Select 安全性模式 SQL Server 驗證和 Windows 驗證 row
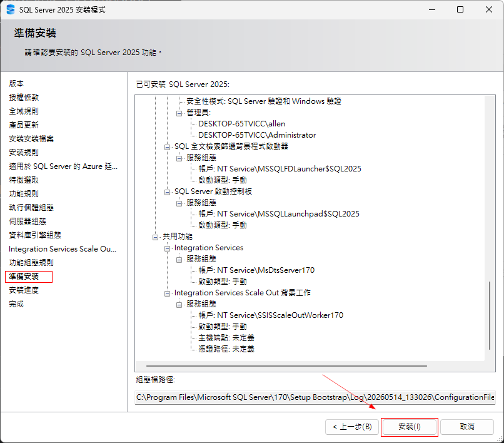Viewport: 504px width, 443px height. [x=264, y=101]
